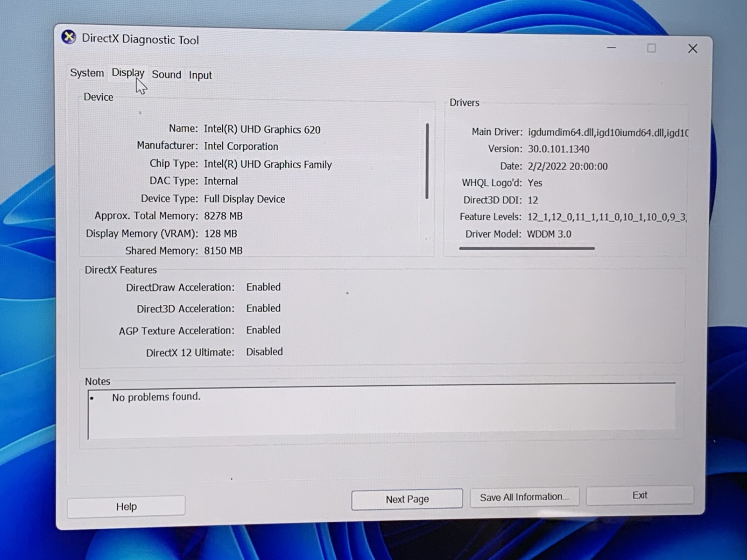Image resolution: width=747 pixels, height=560 pixels.
Task: Close the DirectX Diagnostic Tool window
Action: [692, 49]
